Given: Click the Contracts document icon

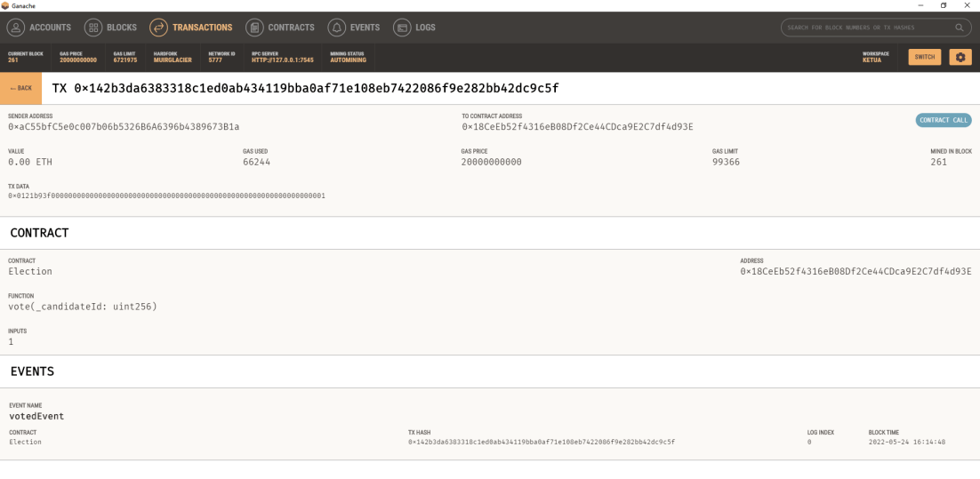Looking at the screenshot, I should click(254, 28).
